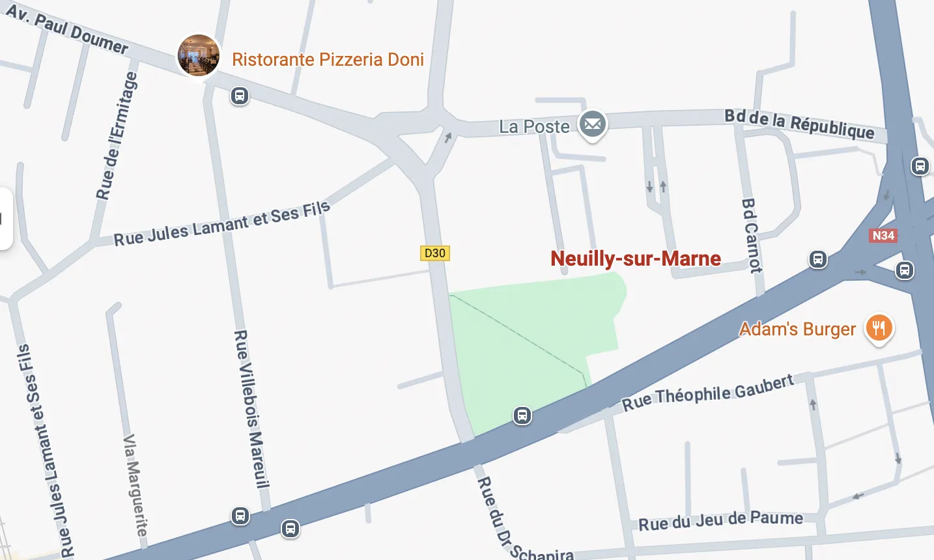Screen dimensions: 934x560
Task: Click bus stop icon below Rue Villebois Mareuil
Action: pos(240,516)
